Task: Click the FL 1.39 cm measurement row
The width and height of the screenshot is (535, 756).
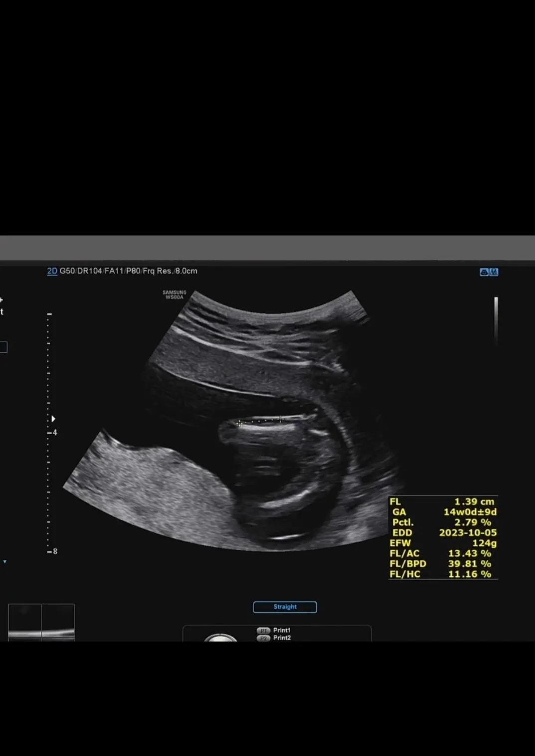Action: [x=443, y=502]
